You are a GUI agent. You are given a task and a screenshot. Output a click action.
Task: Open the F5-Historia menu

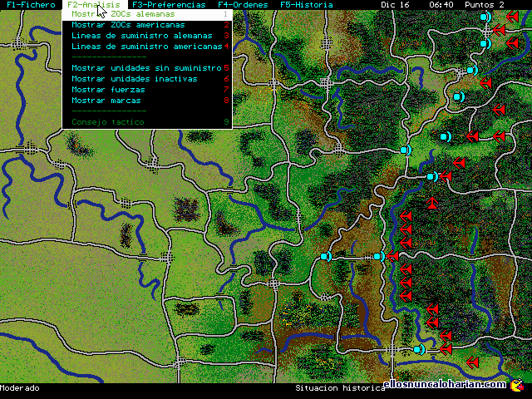click(307, 5)
